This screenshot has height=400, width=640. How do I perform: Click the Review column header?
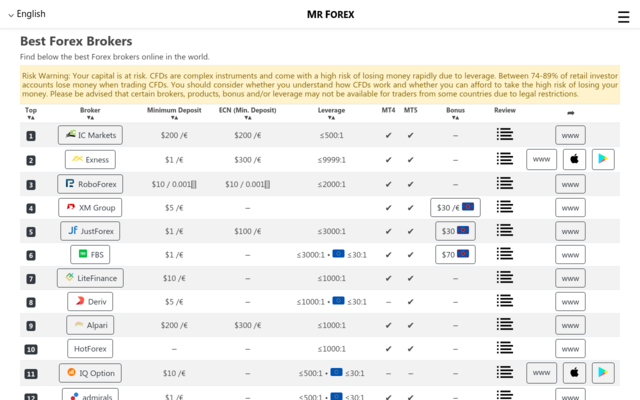point(505,110)
